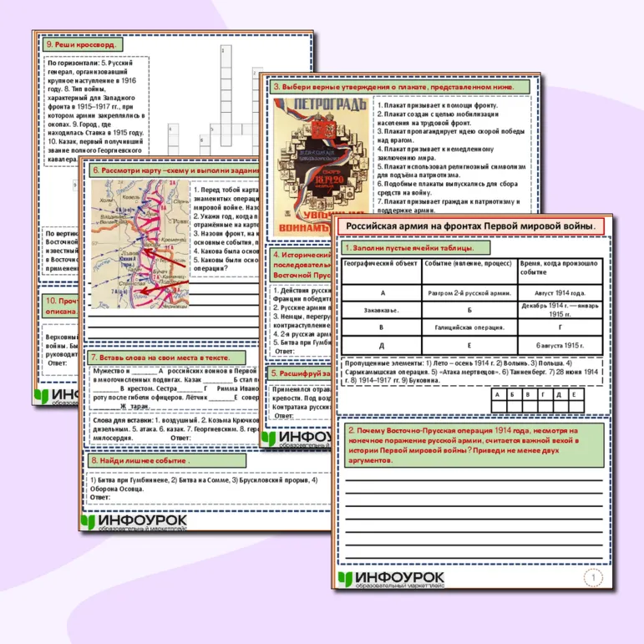This screenshot has width=644, height=644.
Task: Click task 9 crossword heading
Action: (x=83, y=44)
